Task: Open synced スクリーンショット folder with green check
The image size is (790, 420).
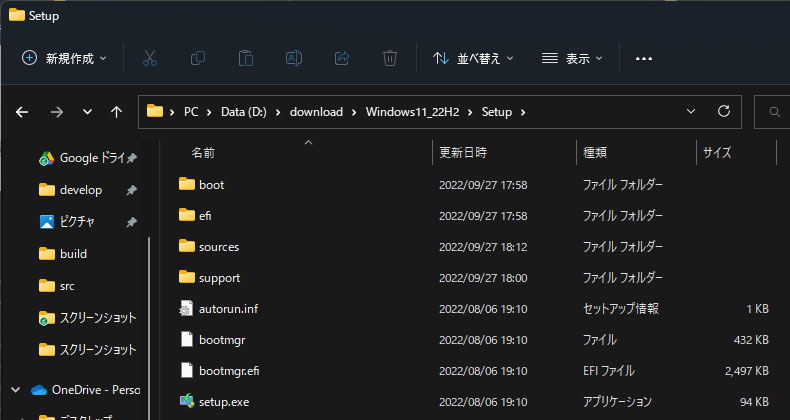Action: pyautogui.click(x=88, y=318)
